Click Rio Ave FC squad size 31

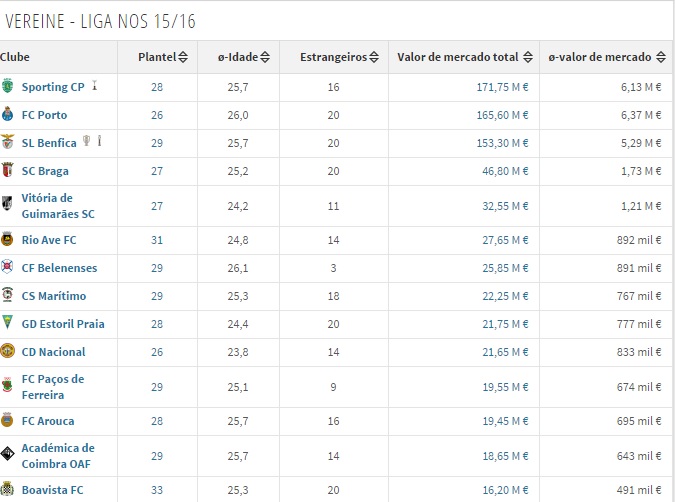point(157,240)
